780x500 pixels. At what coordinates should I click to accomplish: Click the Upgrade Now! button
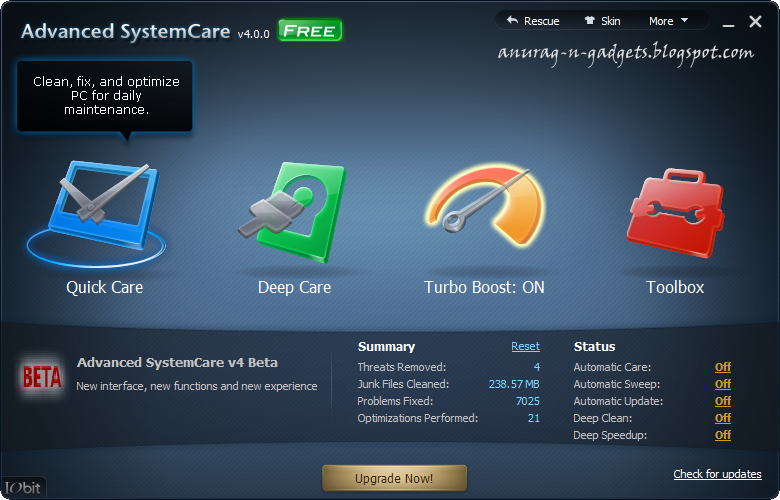pyautogui.click(x=394, y=478)
